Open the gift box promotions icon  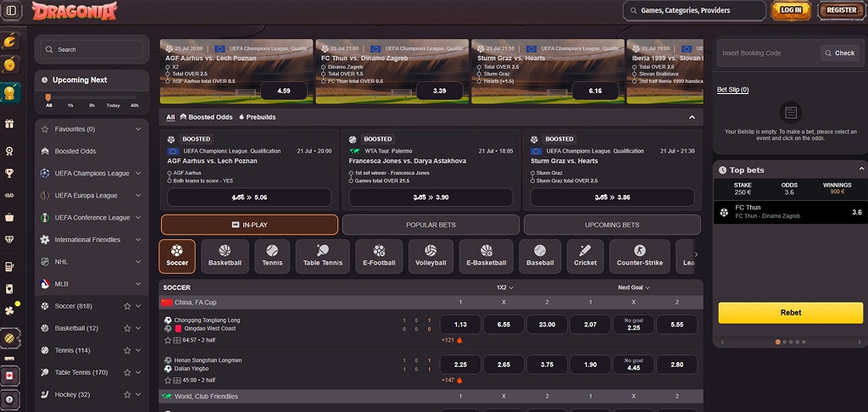pyautogui.click(x=9, y=124)
